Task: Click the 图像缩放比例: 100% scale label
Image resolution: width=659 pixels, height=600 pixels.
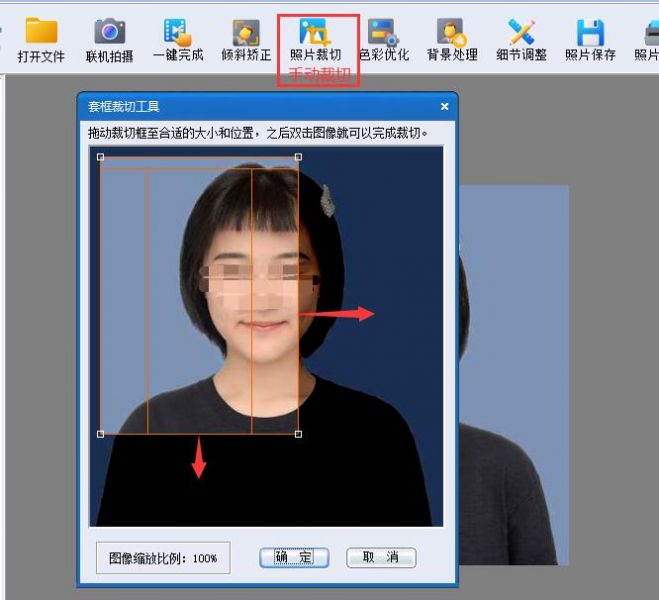Action: click(x=163, y=558)
